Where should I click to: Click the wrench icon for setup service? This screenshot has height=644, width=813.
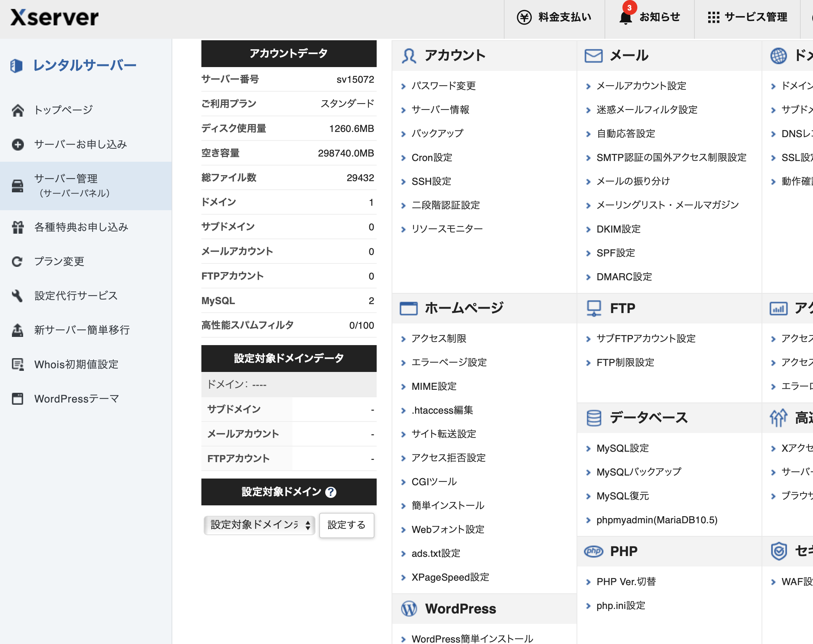pos(18,296)
